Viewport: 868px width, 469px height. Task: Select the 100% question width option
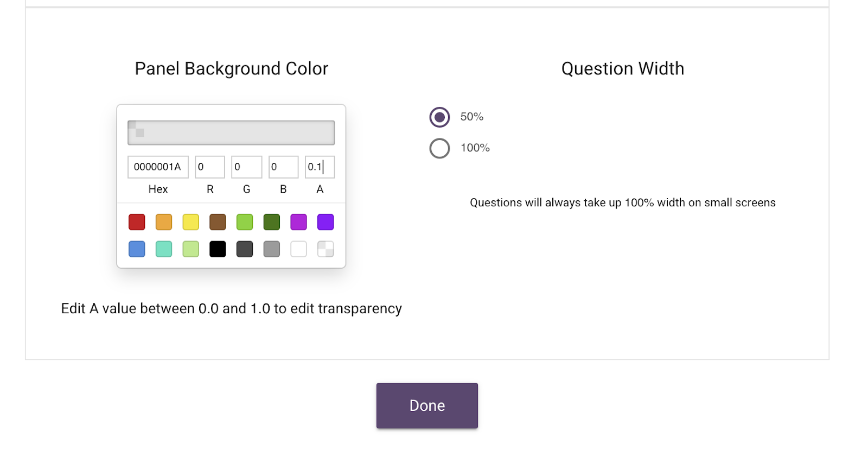click(439, 148)
